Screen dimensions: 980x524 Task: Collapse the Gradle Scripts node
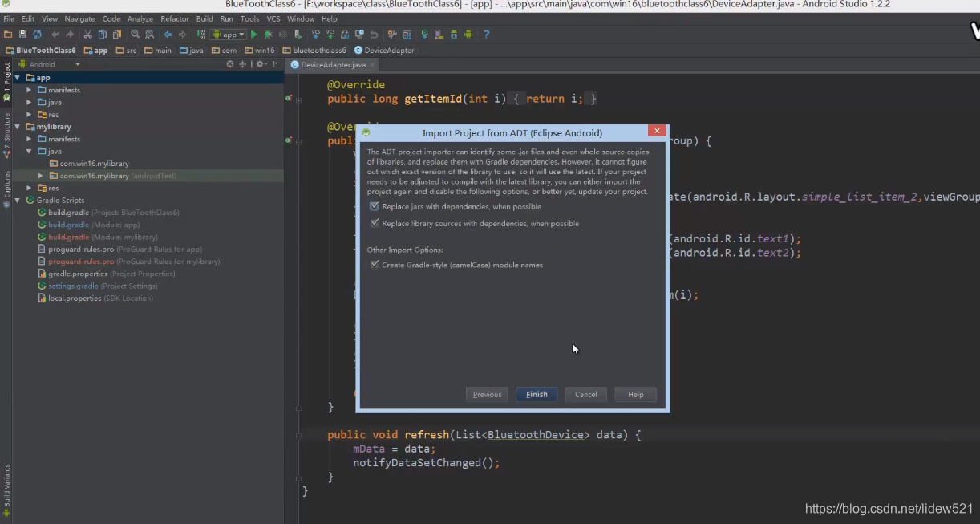(18, 200)
